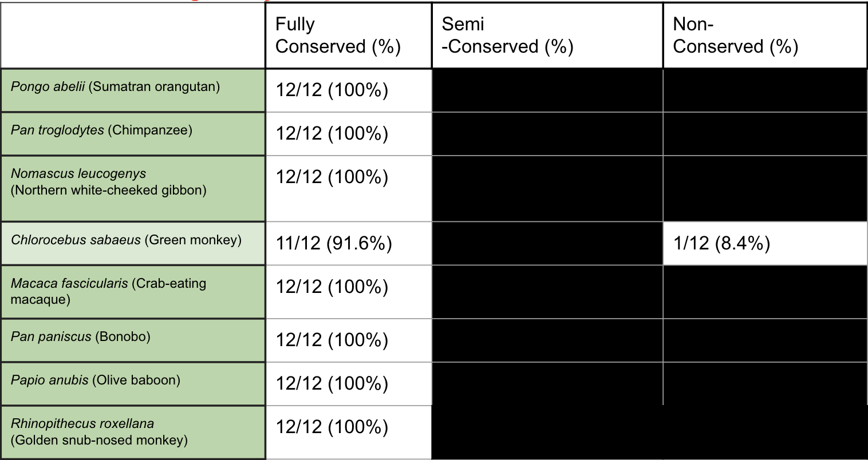Click the Green monkey semi-conserved black cell
Image resolution: width=868 pixels, height=460 pixels.
pos(547,244)
